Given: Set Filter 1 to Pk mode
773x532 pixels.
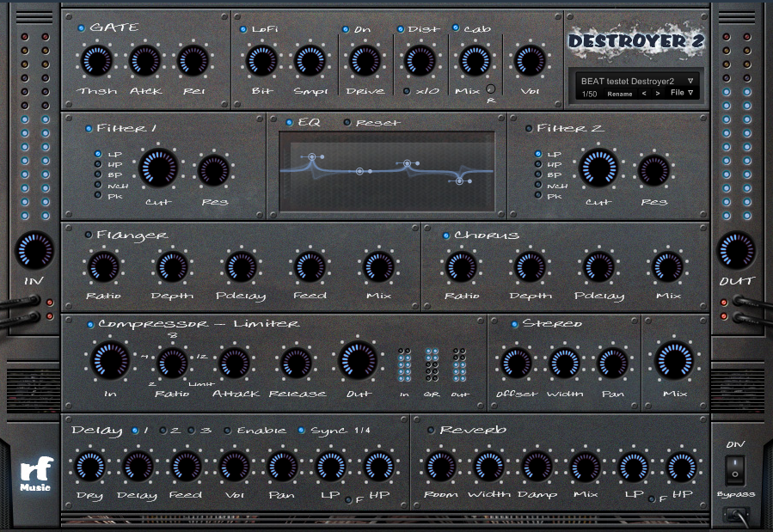Looking at the screenshot, I should pos(98,195).
